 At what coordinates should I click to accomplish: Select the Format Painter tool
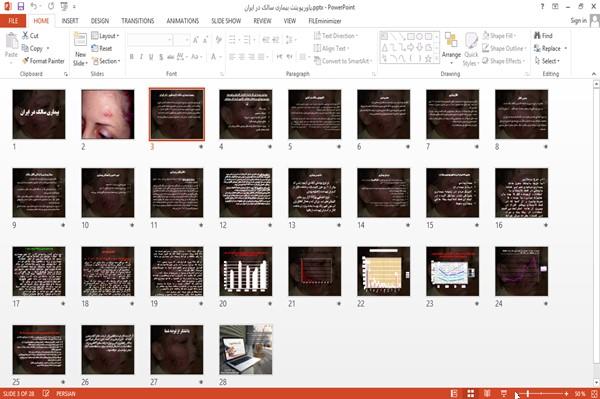(x=43, y=61)
